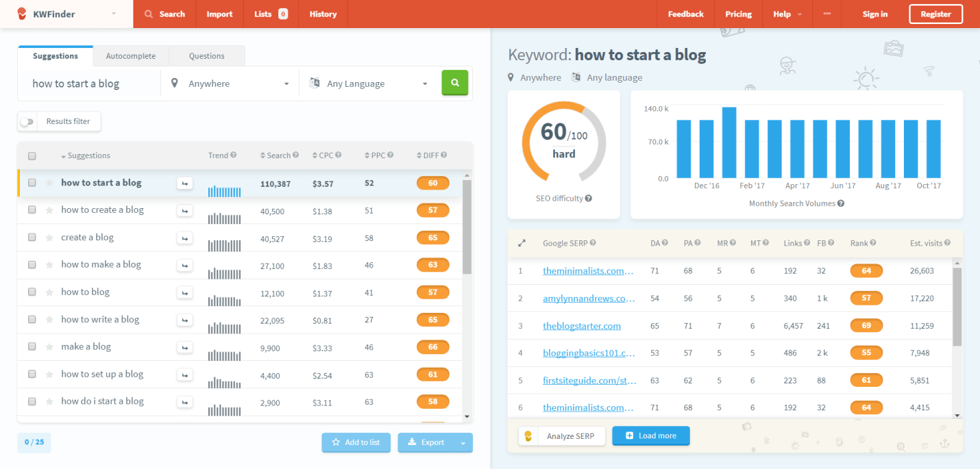Click the DA column help icon
This screenshot has height=469, width=980.
tap(665, 242)
